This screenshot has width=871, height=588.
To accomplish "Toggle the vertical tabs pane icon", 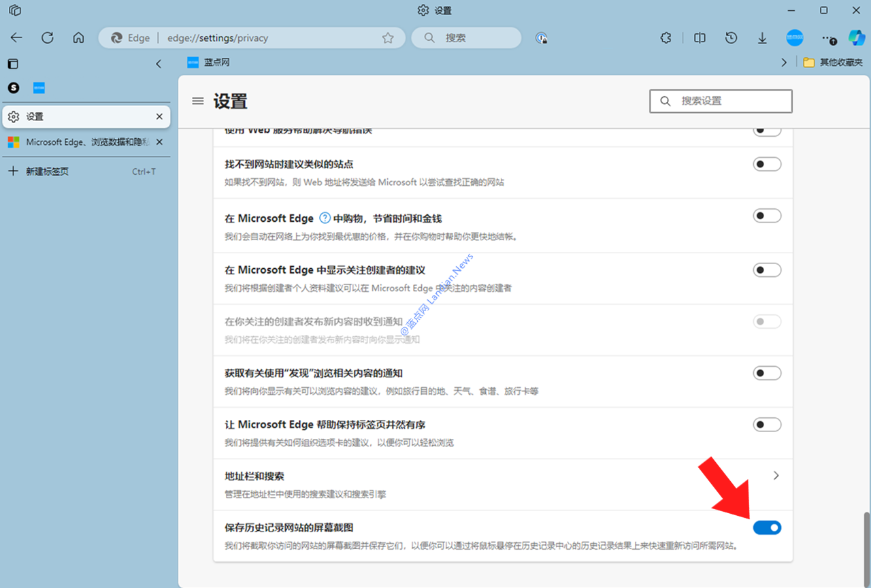I will (x=13, y=64).
